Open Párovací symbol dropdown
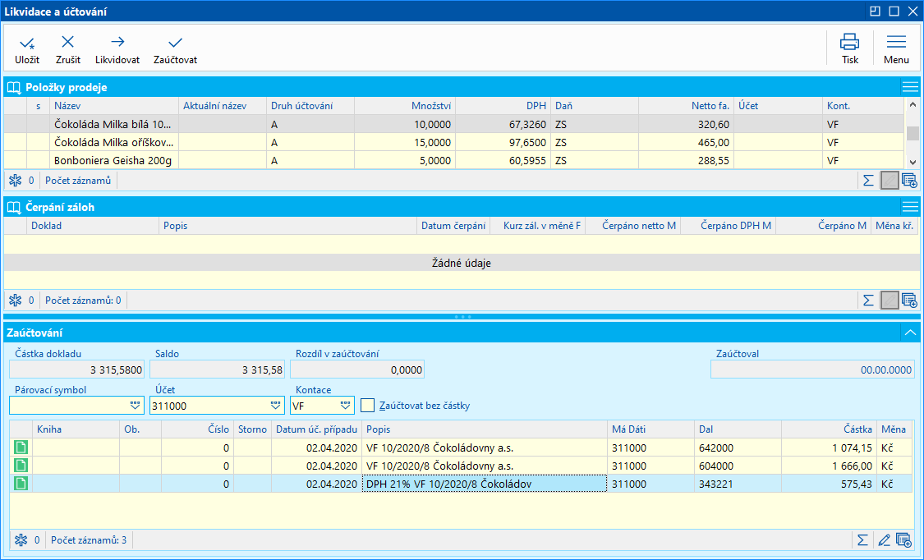The height and width of the screenshot is (560, 924). click(x=135, y=406)
